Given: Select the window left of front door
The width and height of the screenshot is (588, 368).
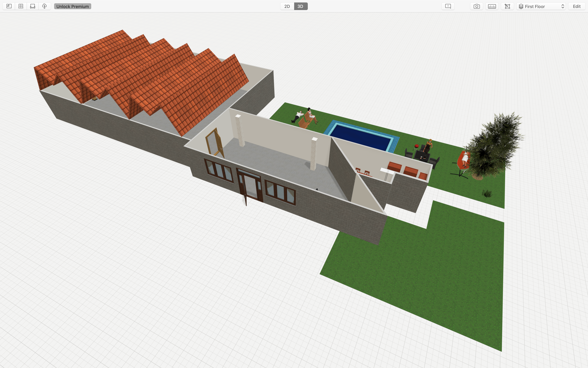Looking at the screenshot, I should [x=219, y=171].
